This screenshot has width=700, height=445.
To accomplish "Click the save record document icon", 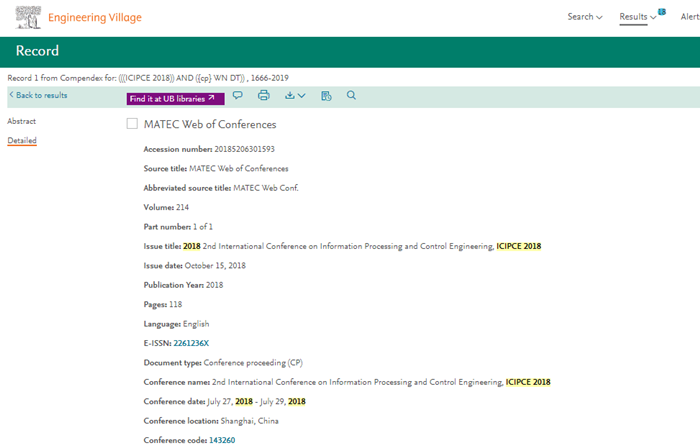I will (x=326, y=96).
